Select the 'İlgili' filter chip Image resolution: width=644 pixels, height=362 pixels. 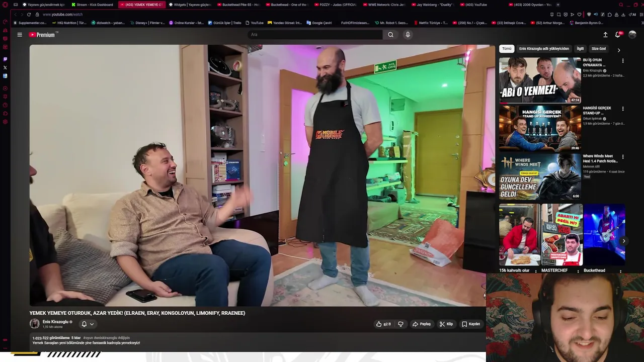point(580,49)
